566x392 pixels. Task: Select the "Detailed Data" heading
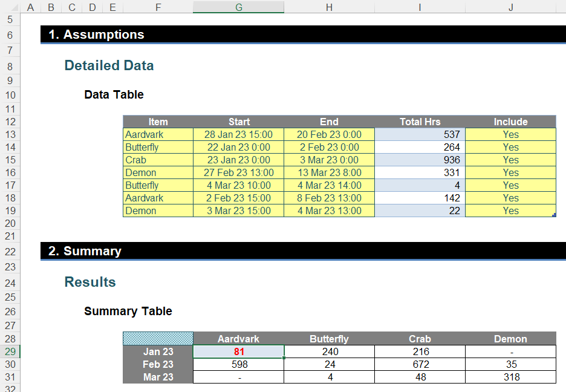coord(109,65)
